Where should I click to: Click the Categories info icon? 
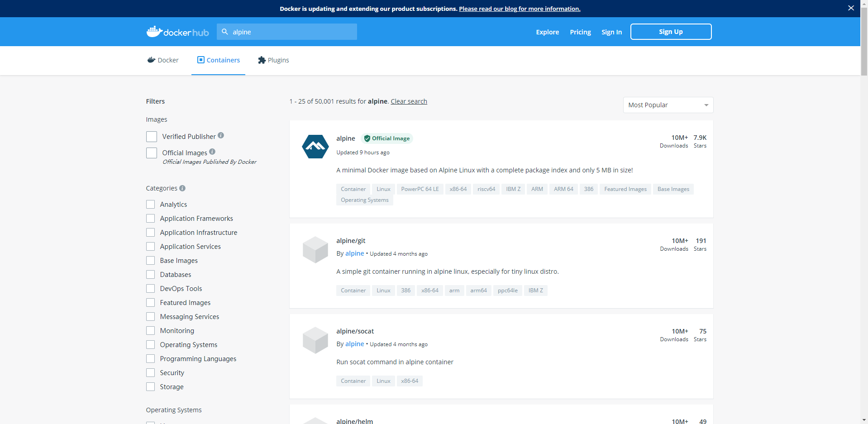pyautogui.click(x=182, y=188)
